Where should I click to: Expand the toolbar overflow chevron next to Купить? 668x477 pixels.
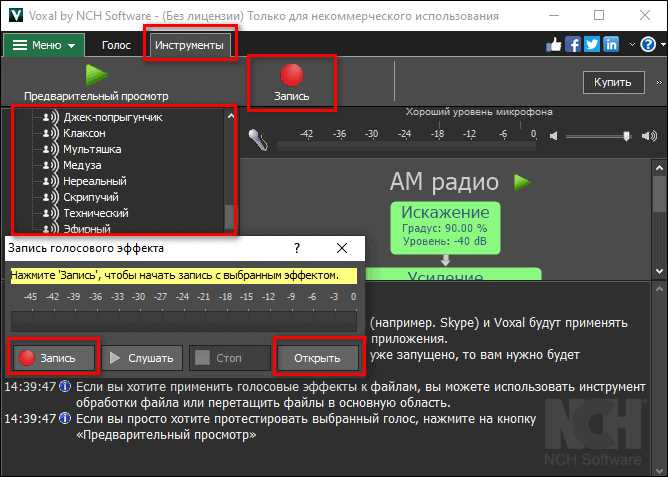[659, 83]
